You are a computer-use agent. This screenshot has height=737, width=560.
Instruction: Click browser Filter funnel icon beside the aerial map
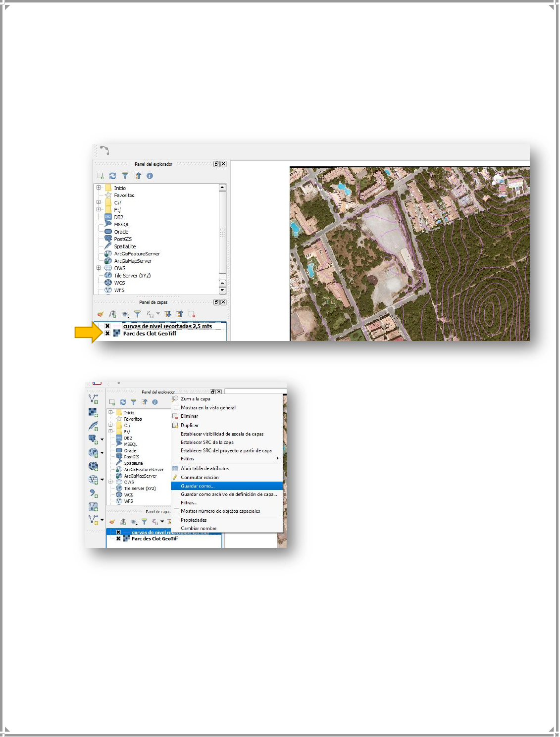click(125, 176)
